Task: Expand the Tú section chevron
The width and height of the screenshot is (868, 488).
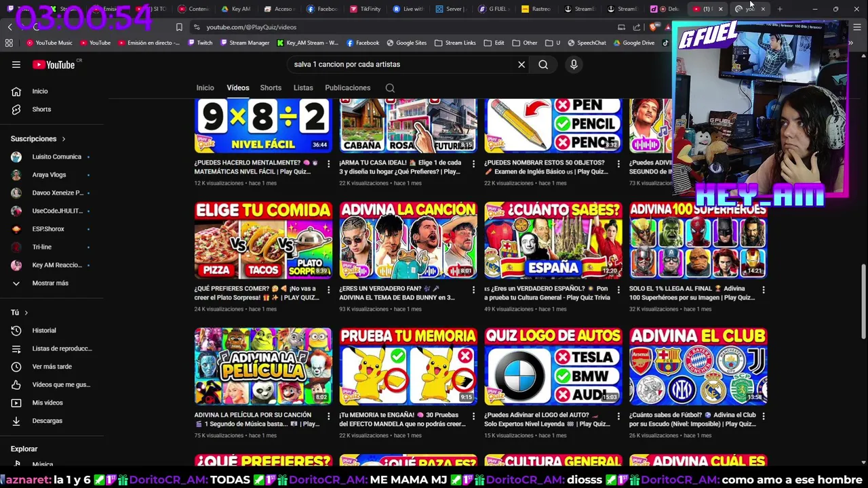Action: [x=26, y=312]
